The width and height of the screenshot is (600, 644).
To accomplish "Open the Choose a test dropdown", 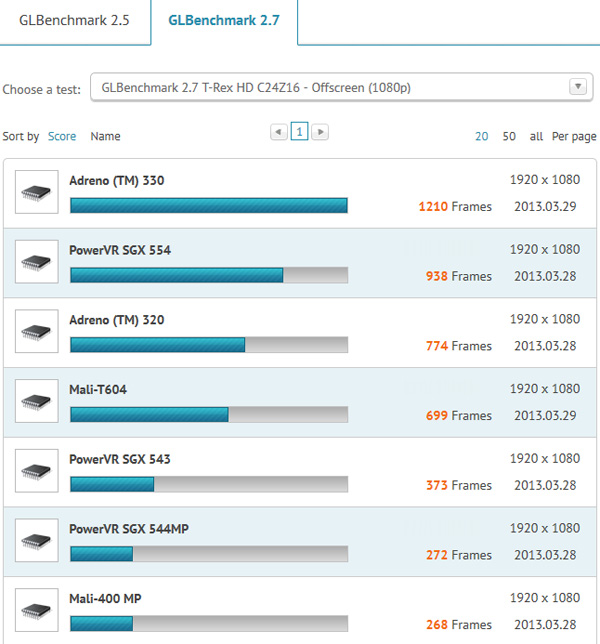I will pyautogui.click(x=341, y=87).
